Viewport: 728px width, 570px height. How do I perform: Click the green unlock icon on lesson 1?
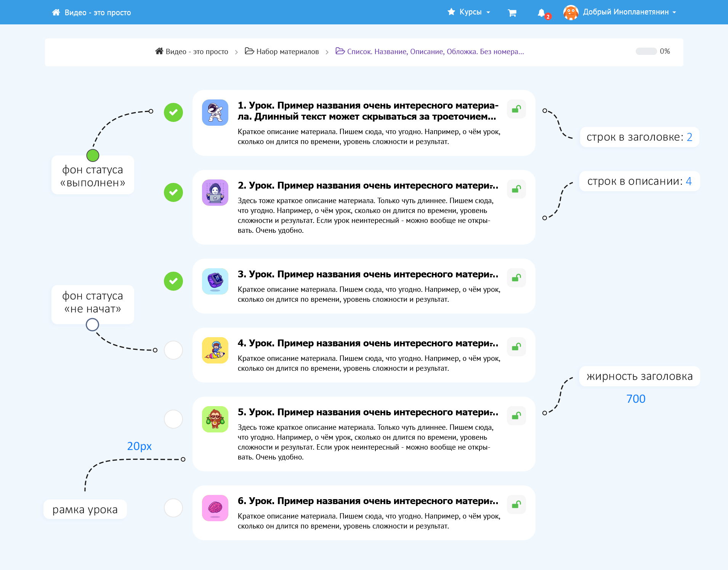(x=516, y=109)
